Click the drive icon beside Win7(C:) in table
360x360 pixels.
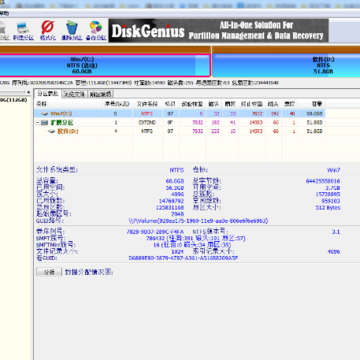pyautogui.click(x=45, y=114)
